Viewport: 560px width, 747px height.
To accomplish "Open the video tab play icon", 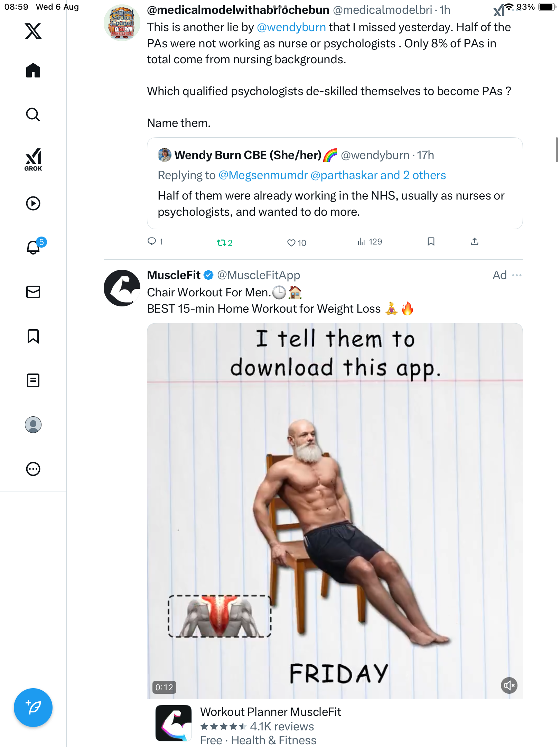I will coord(33,203).
